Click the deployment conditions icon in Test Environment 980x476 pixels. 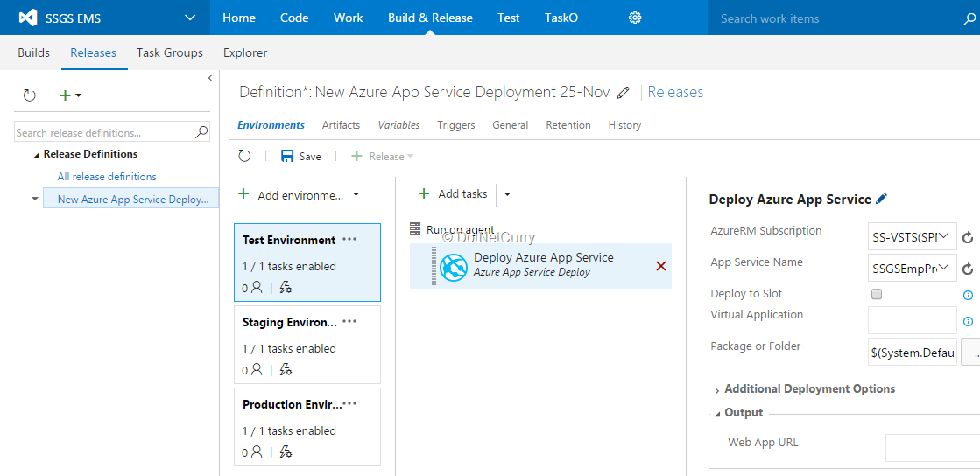click(x=286, y=287)
